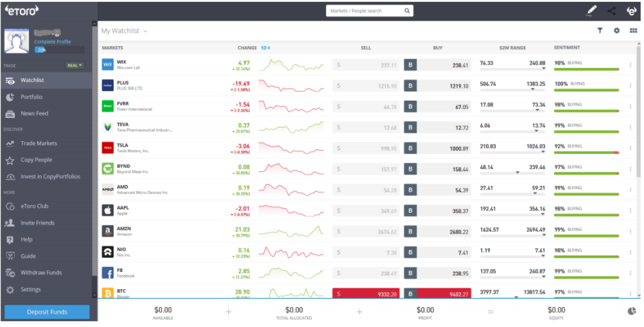Viewport: 644px width, 327px height.
Task: Click the sidebar vertical scrollbar
Action: tap(94, 152)
